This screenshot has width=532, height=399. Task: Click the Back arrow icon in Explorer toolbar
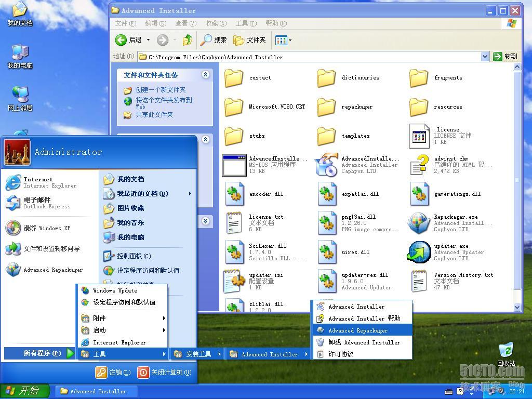point(121,40)
